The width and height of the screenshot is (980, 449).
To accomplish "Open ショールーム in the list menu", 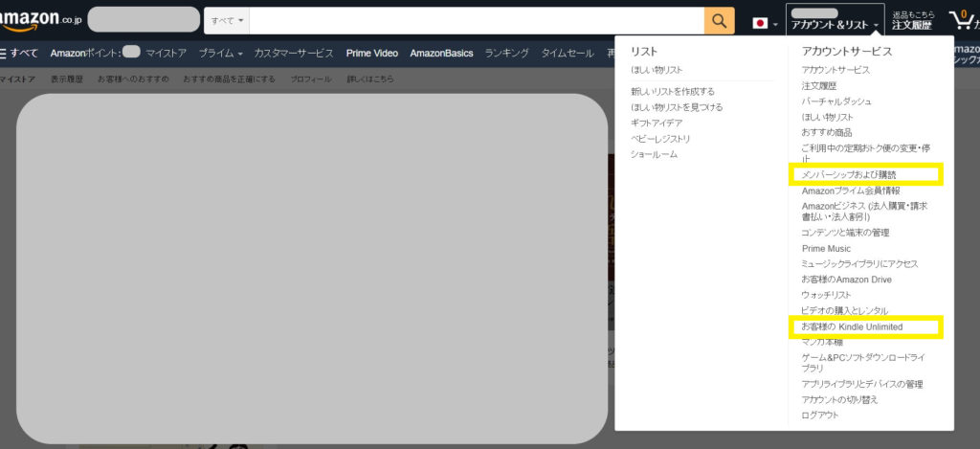I will 654,154.
